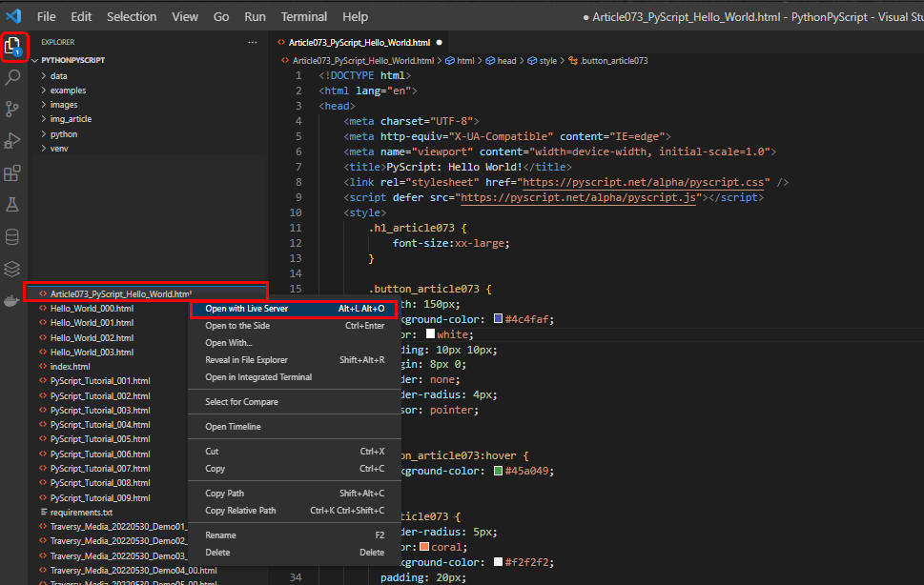Click the white color swatch in editor
This screenshot has width=924, height=585.
[x=431, y=333]
